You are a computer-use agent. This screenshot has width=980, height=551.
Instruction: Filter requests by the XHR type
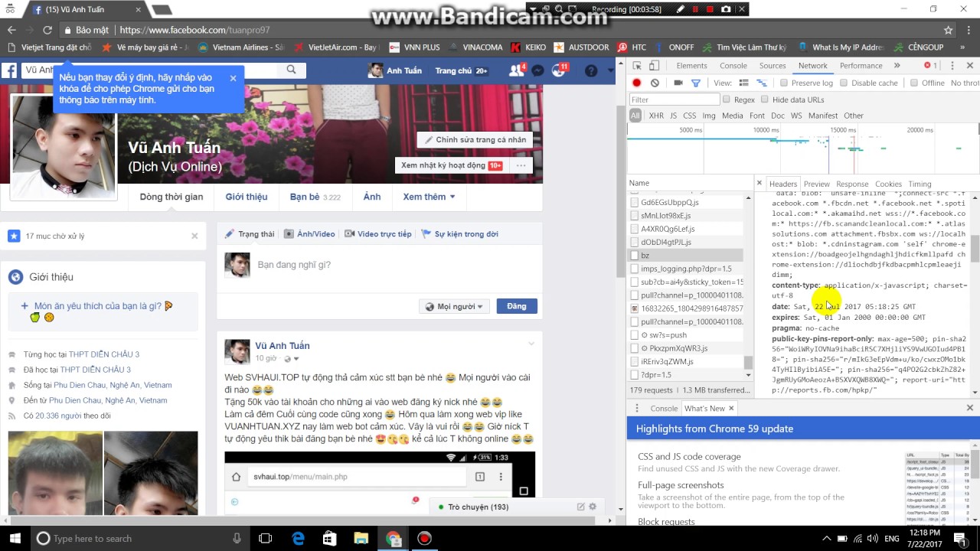(656, 116)
